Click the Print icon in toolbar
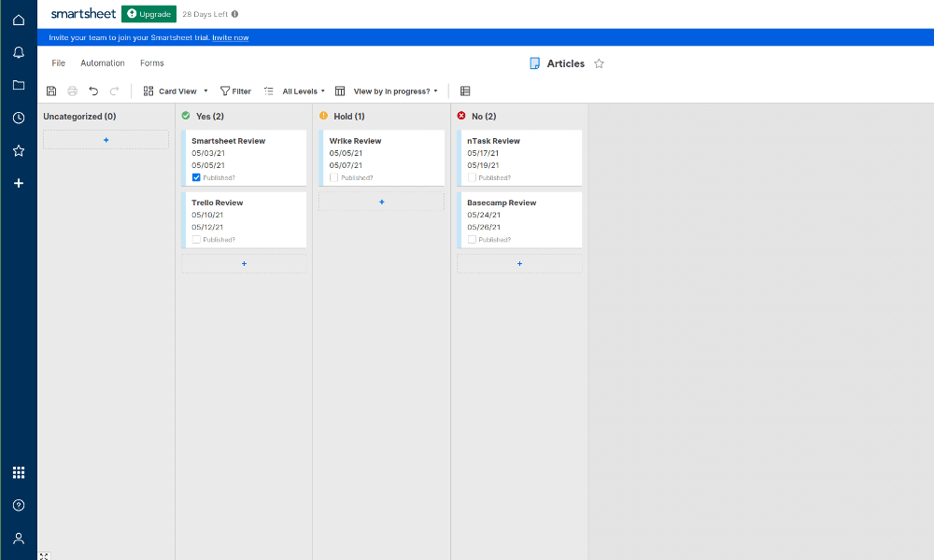This screenshot has height=560, width=934. 72,91
